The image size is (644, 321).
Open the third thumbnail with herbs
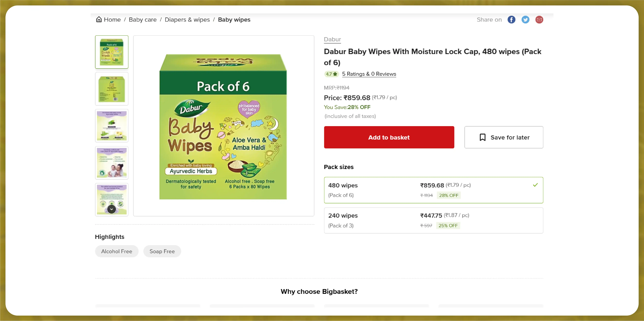click(x=112, y=126)
